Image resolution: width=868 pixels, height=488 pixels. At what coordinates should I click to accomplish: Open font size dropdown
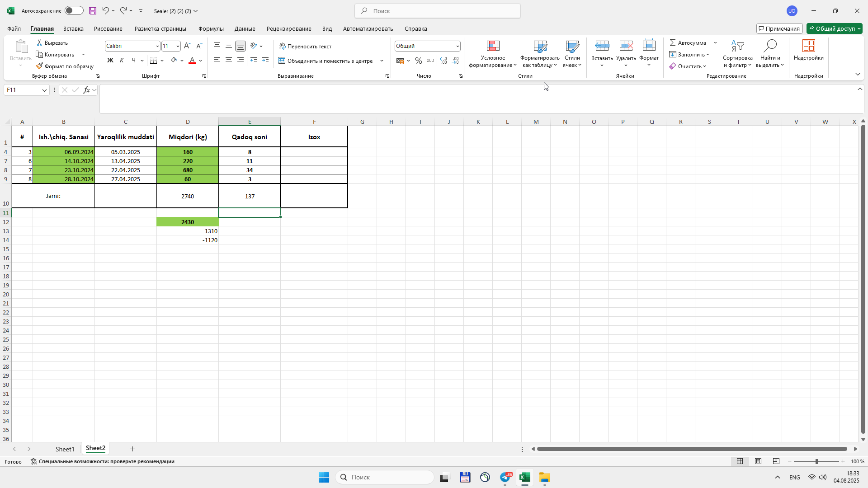178,46
